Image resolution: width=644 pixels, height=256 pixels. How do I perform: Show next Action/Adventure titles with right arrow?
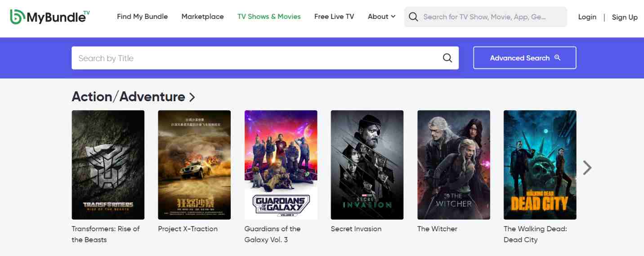587,167
